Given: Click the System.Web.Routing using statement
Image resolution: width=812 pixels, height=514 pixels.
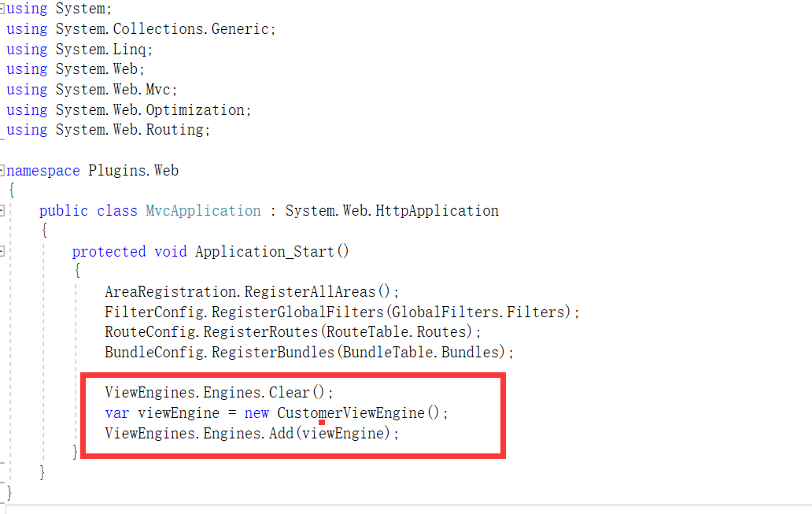Looking at the screenshot, I should (132, 130).
